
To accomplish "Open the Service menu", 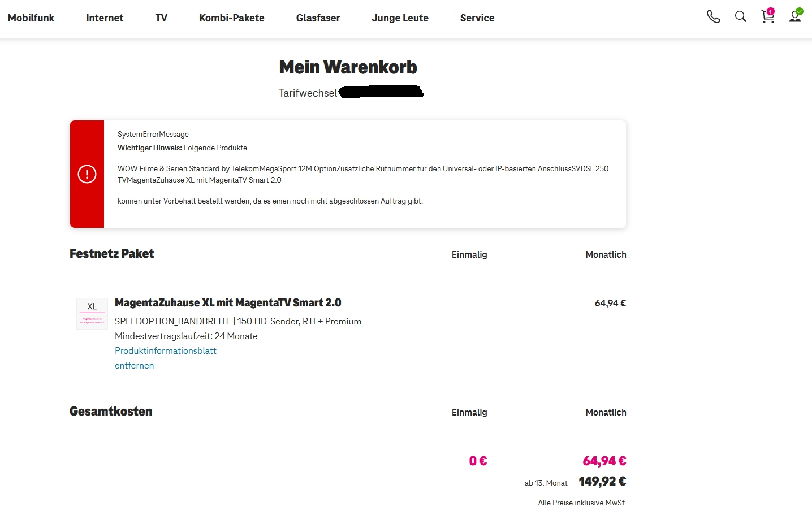I will (x=477, y=18).
